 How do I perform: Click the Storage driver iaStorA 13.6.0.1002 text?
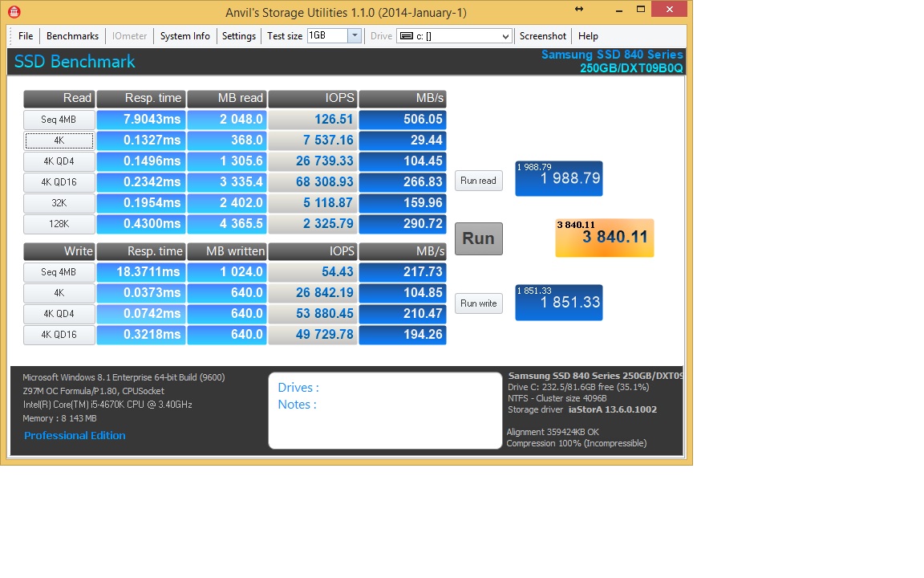(582, 409)
